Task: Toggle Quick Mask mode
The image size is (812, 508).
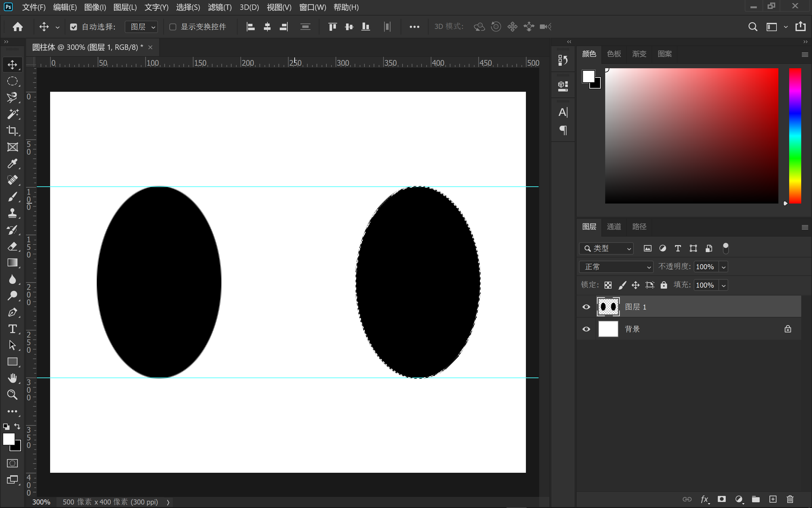Action: click(x=12, y=463)
